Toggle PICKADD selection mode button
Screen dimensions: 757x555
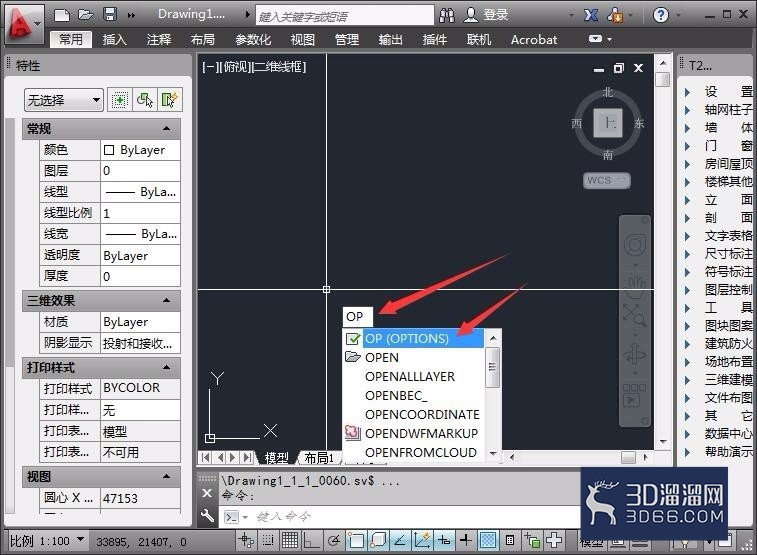pyautogui.click(x=119, y=100)
